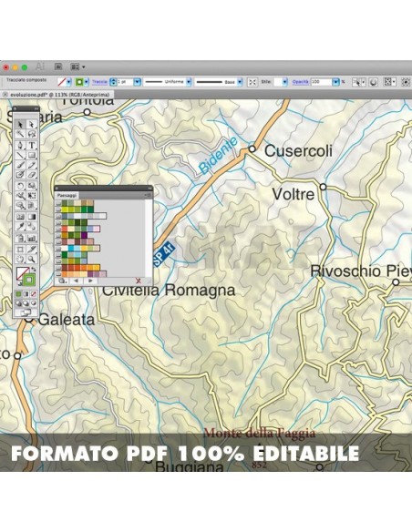Pick the cyan blue swatch in Paesaggi

tap(71, 248)
